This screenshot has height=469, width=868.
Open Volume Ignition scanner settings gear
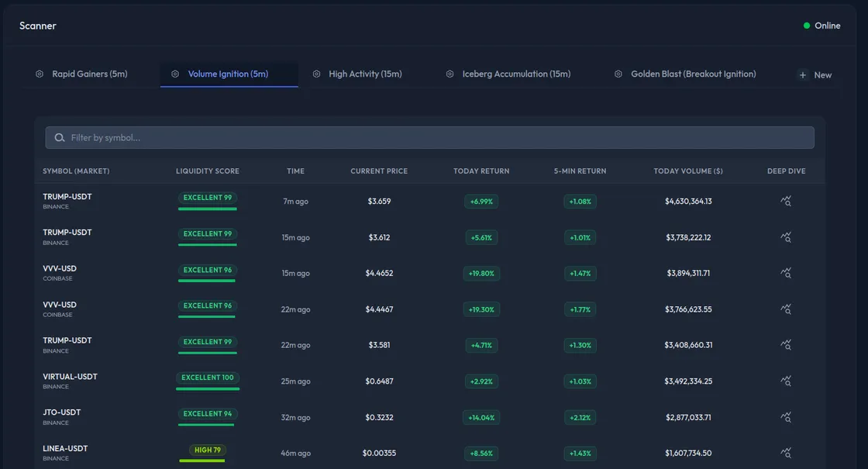(174, 74)
